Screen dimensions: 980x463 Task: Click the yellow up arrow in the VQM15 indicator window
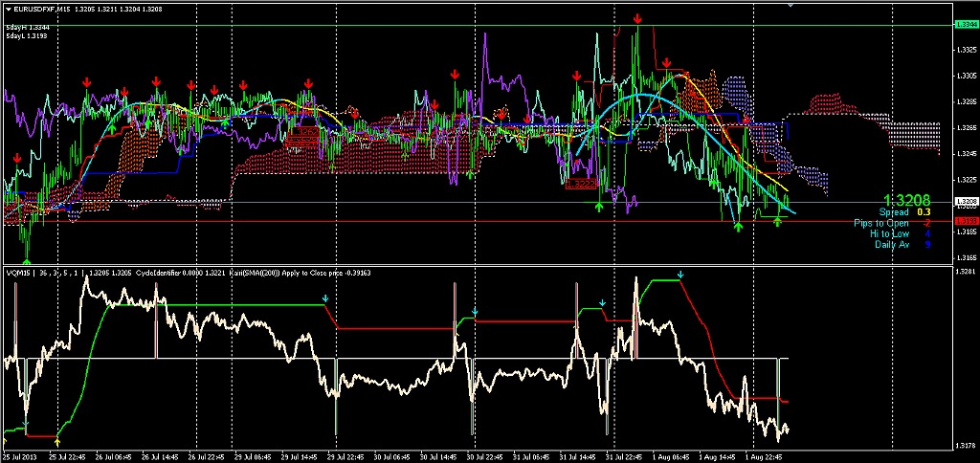pyautogui.click(x=58, y=440)
